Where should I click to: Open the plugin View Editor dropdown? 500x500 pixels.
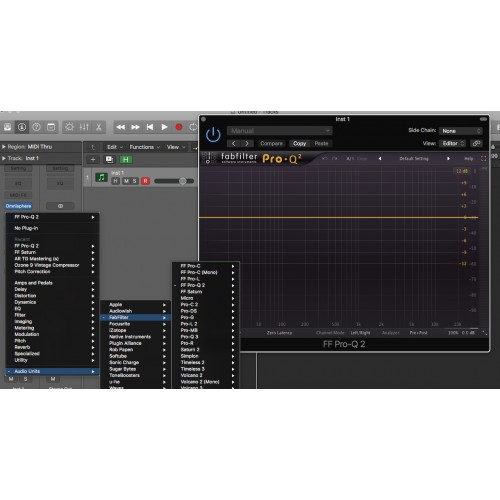click(453, 143)
